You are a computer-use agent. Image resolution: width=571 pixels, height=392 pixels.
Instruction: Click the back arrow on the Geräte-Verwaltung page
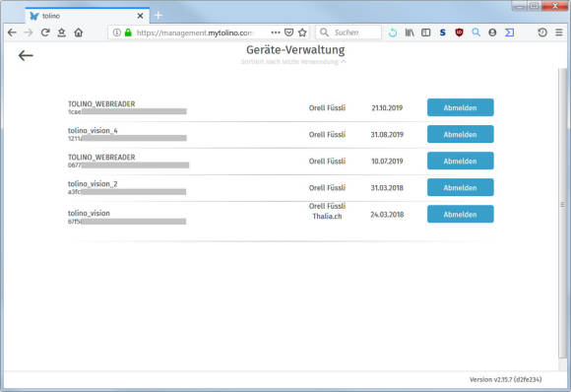26,56
